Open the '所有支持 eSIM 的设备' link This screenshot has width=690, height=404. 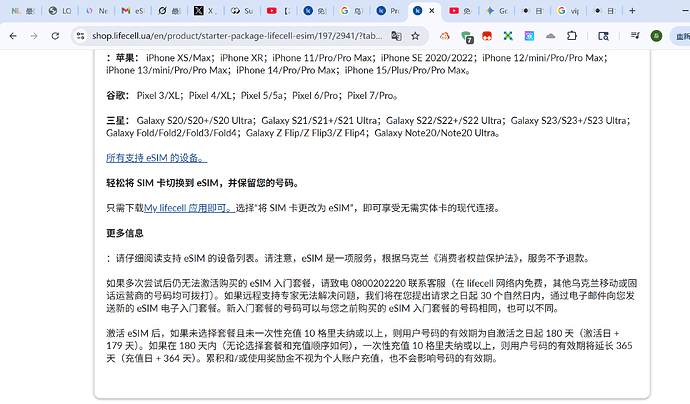[x=156, y=158]
